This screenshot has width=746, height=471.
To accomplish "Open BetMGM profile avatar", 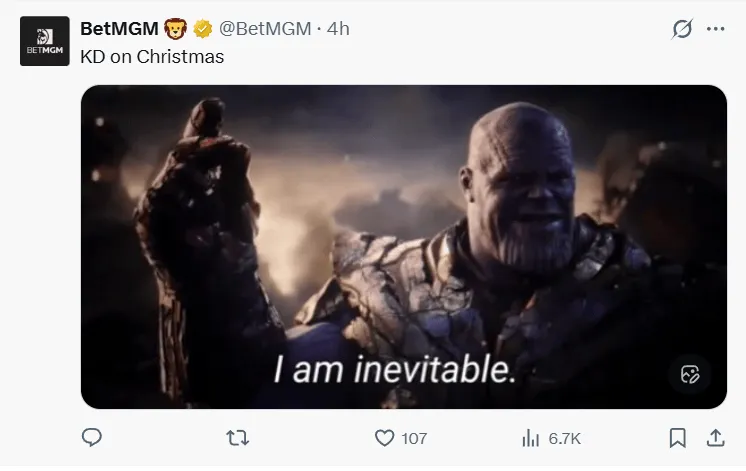I will pyautogui.click(x=44, y=42).
